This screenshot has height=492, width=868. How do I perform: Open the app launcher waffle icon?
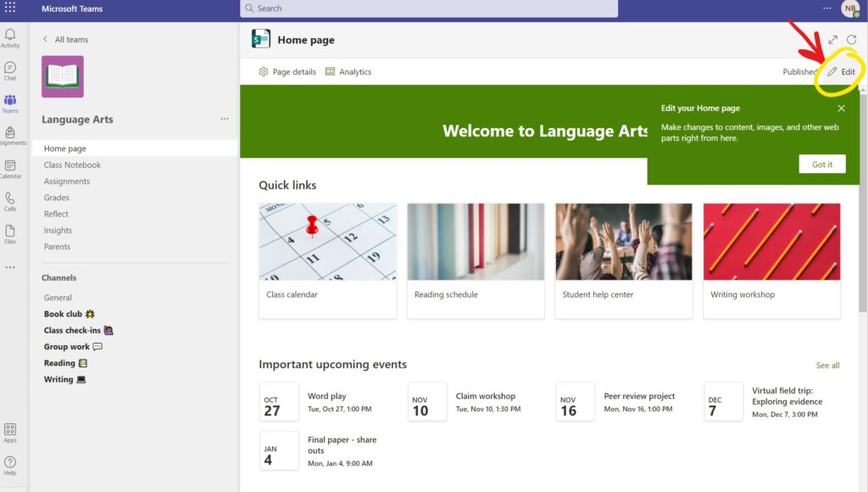[10, 8]
